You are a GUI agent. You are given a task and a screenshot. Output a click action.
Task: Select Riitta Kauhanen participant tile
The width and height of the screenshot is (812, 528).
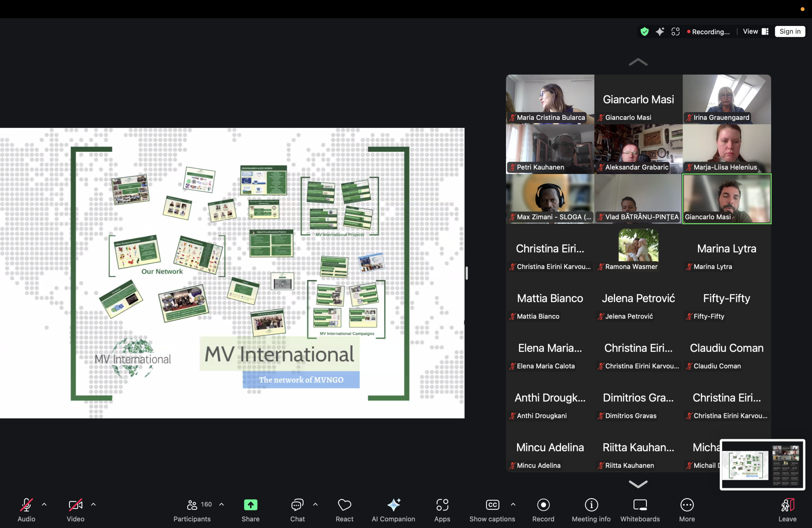(x=638, y=448)
